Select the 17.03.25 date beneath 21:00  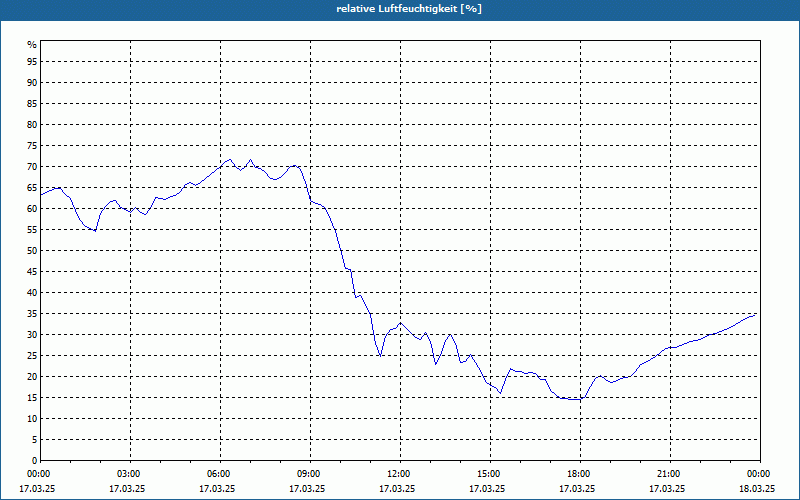667,489
